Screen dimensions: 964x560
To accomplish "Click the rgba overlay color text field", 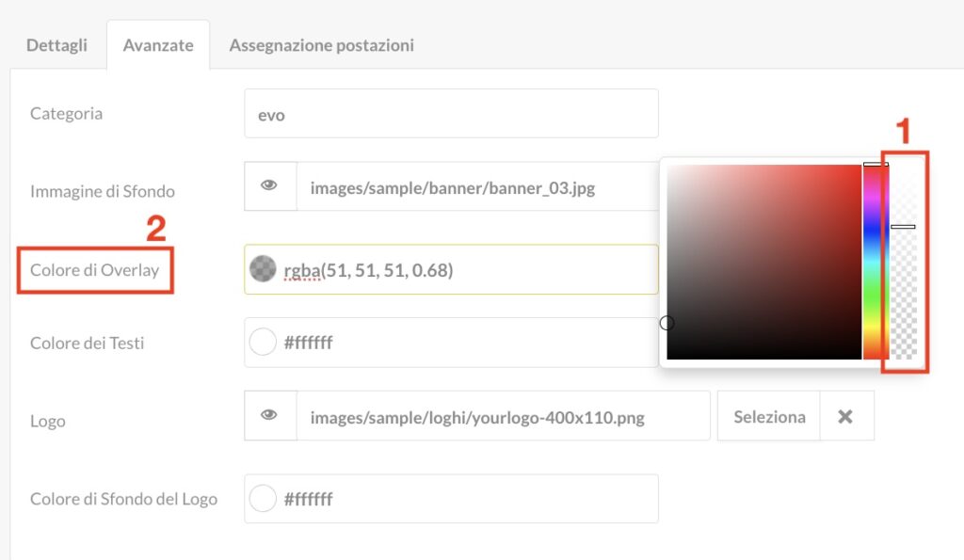I will point(451,269).
